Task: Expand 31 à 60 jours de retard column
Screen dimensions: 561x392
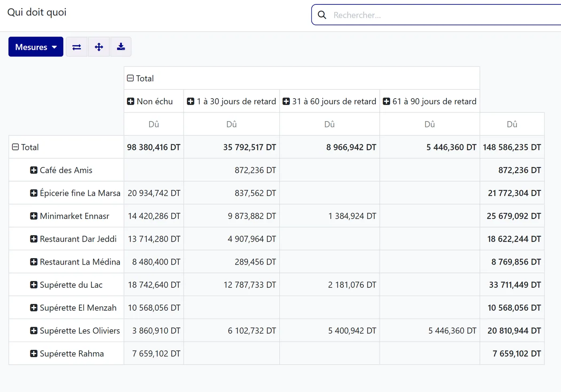Action: click(329, 101)
